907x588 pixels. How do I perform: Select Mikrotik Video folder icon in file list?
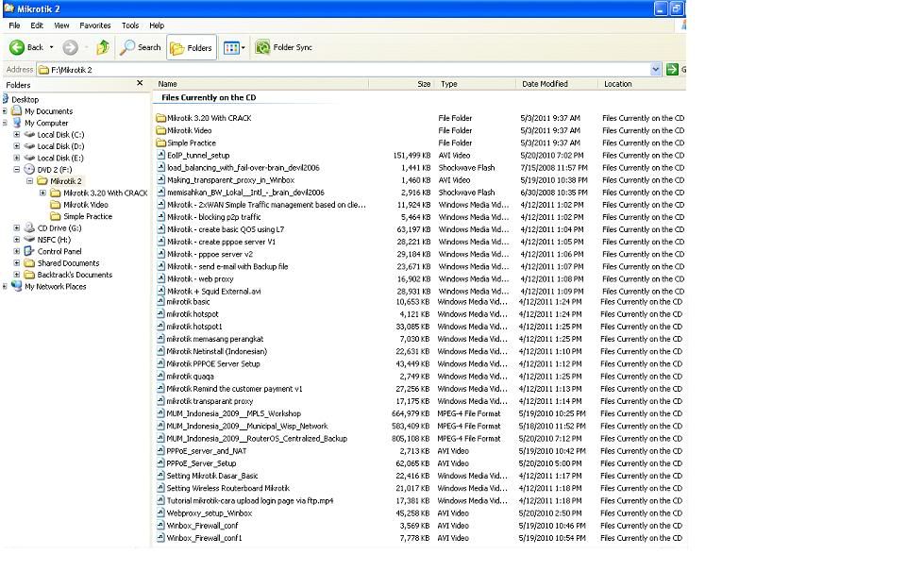click(160, 130)
